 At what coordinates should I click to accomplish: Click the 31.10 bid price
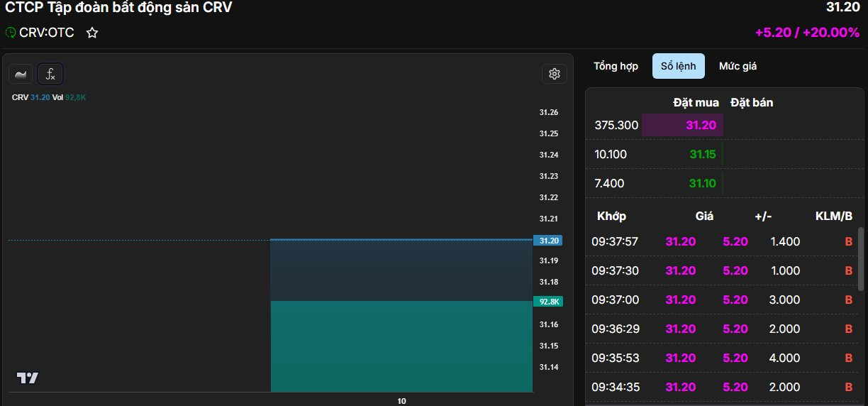(702, 183)
